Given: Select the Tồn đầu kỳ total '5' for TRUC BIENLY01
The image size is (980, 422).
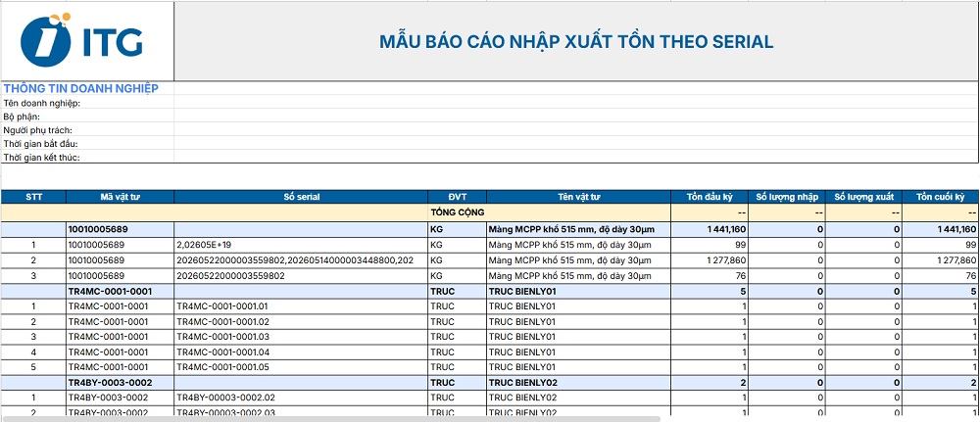Looking at the screenshot, I should pyautogui.click(x=710, y=291).
